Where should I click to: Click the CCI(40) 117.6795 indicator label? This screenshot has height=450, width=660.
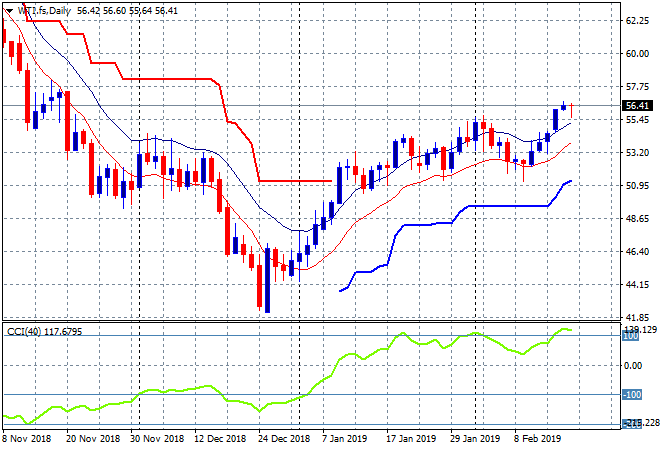44,332
